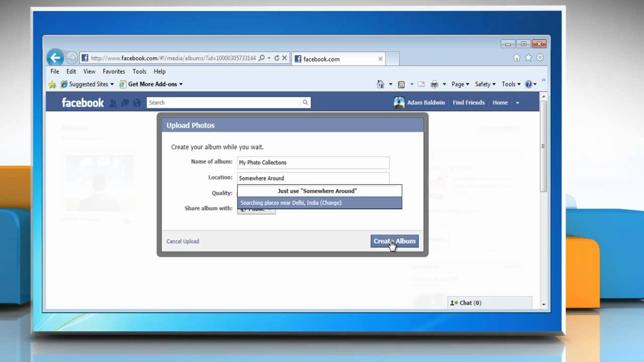The image size is (644, 362).
Task: Open the Edit menu
Action: tap(71, 72)
